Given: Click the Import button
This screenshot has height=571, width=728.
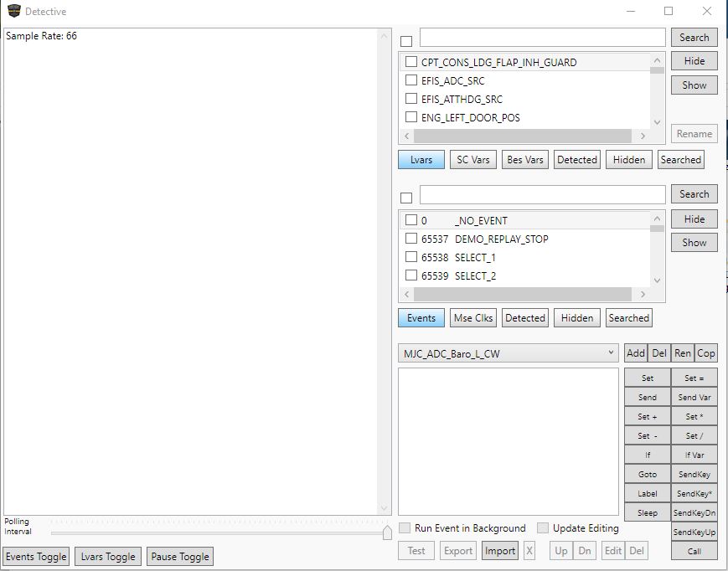Looking at the screenshot, I should [500, 551].
